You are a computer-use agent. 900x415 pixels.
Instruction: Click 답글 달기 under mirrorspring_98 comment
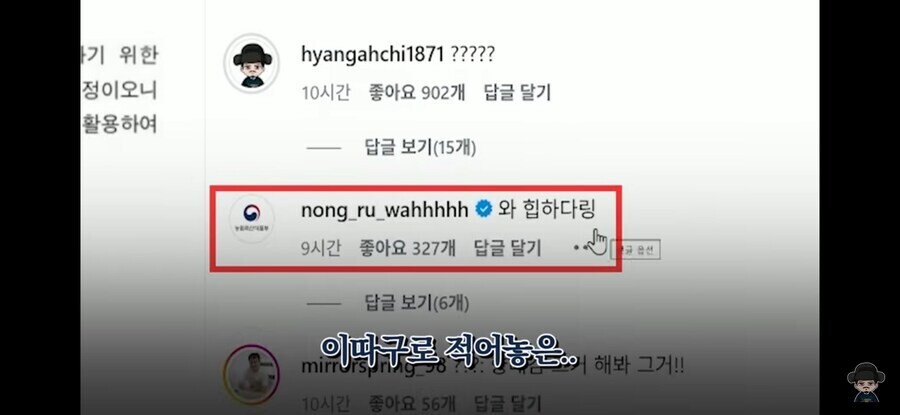click(x=507, y=402)
